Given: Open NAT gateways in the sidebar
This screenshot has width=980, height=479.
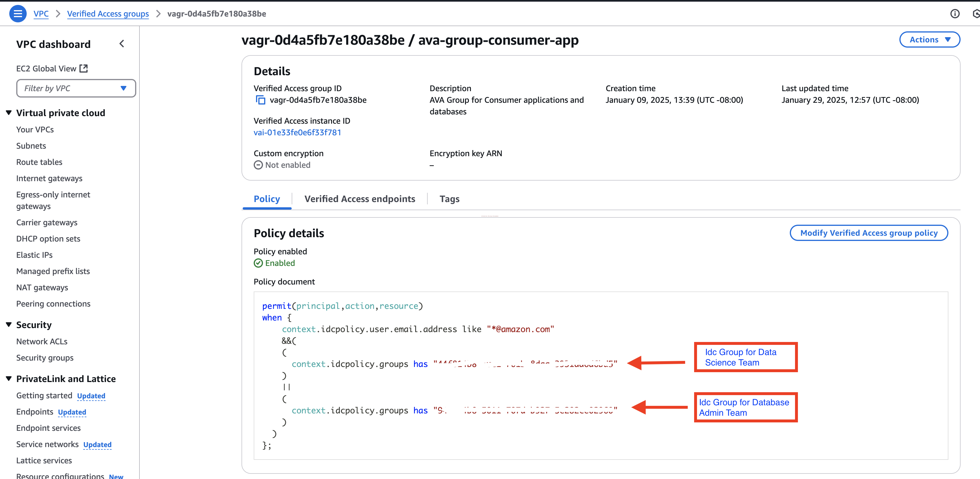Looking at the screenshot, I should [x=42, y=287].
